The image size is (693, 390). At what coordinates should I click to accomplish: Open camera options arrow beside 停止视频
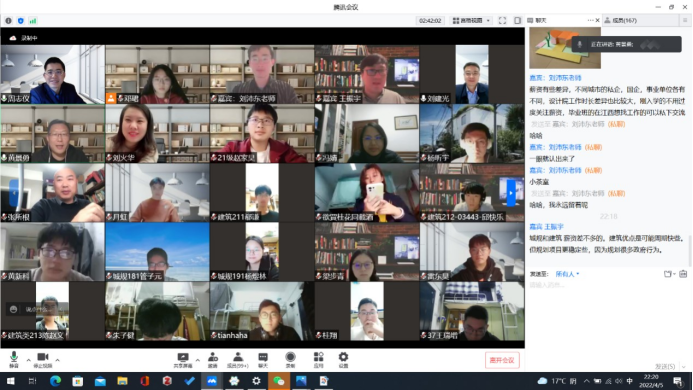click(57, 360)
